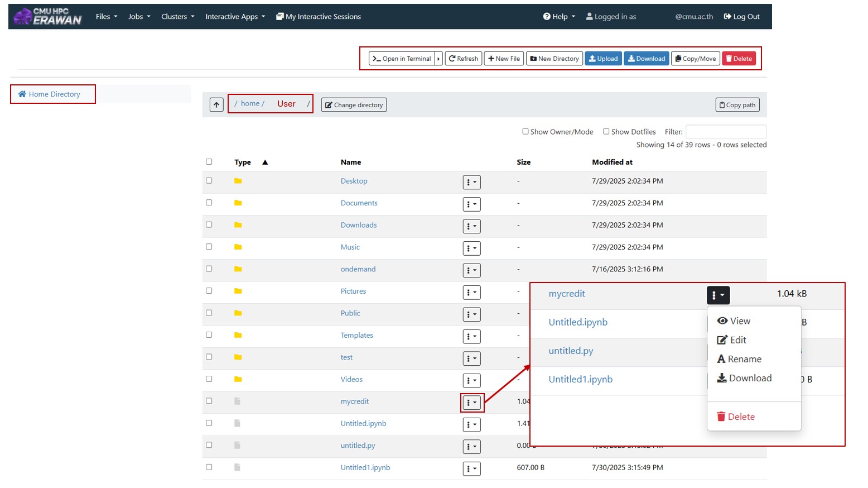868x488 pixels.
Task: Click the Refresh toolbar button
Action: 464,59
